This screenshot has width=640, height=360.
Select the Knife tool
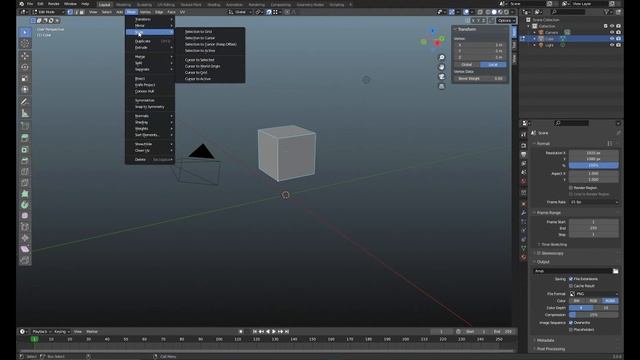point(25,182)
